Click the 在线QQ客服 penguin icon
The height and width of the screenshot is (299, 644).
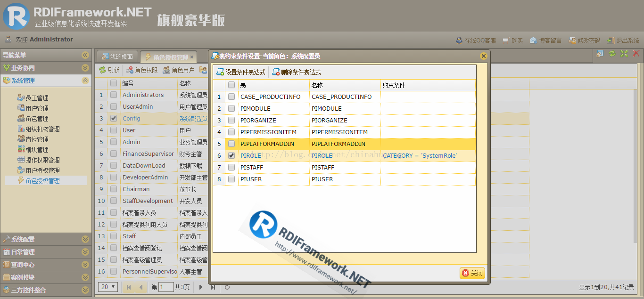tap(459, 40)
